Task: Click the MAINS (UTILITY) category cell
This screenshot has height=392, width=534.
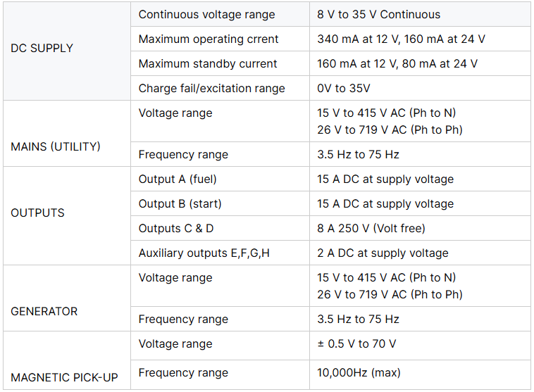Action: [67, 134]
